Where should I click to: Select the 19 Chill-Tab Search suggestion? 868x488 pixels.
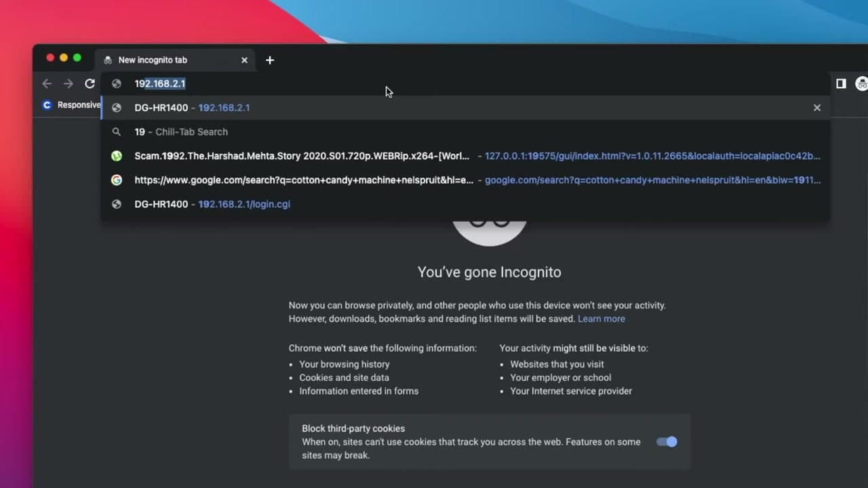point(465,132)
